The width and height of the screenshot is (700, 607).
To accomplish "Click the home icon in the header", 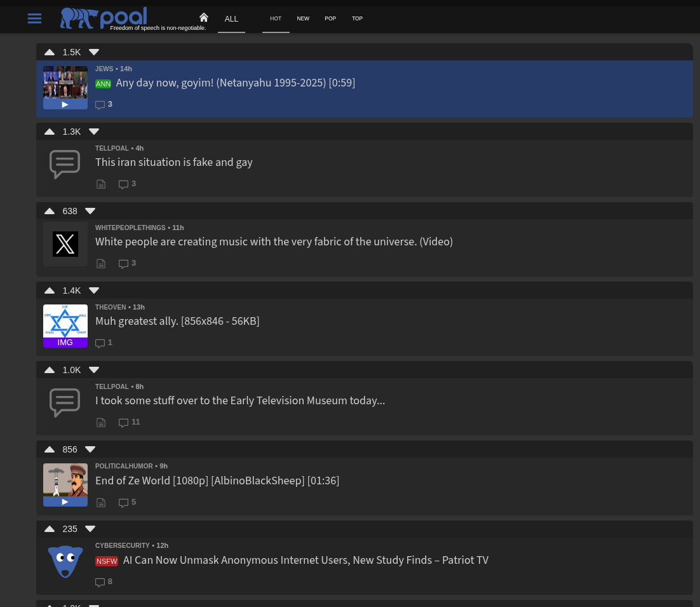I will pos(203,18).
